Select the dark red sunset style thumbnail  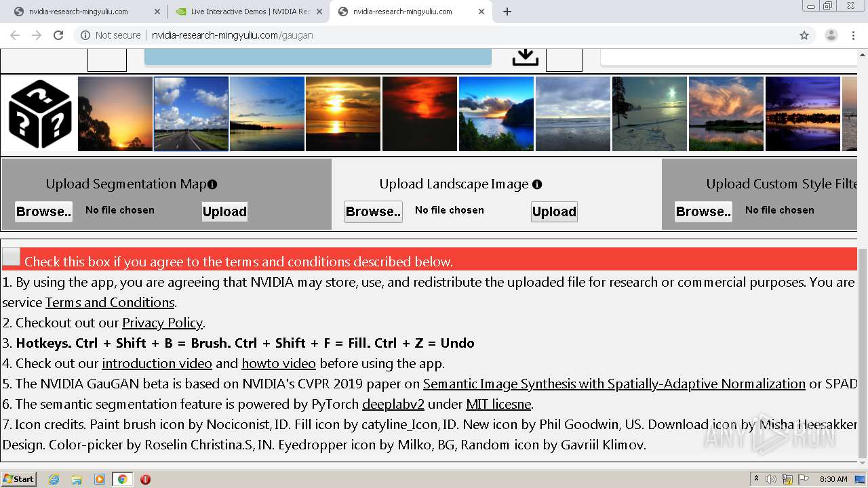point(420,114)
